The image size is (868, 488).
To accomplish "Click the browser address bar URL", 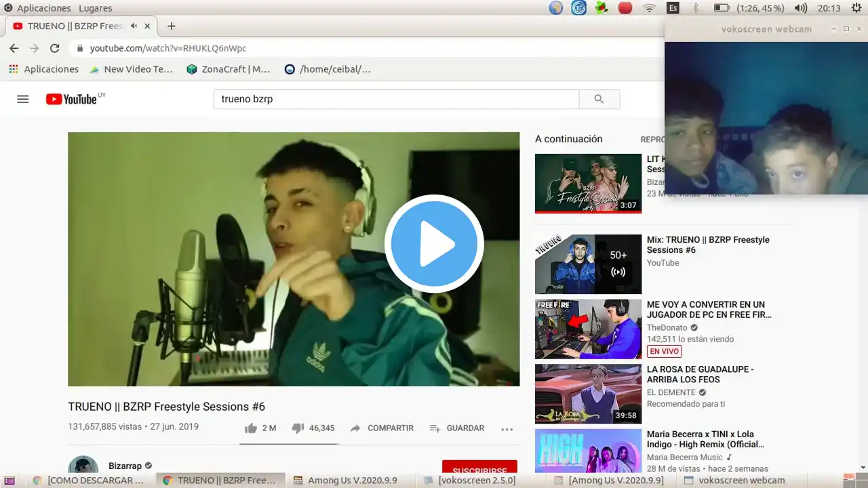I will click(168, 48).
